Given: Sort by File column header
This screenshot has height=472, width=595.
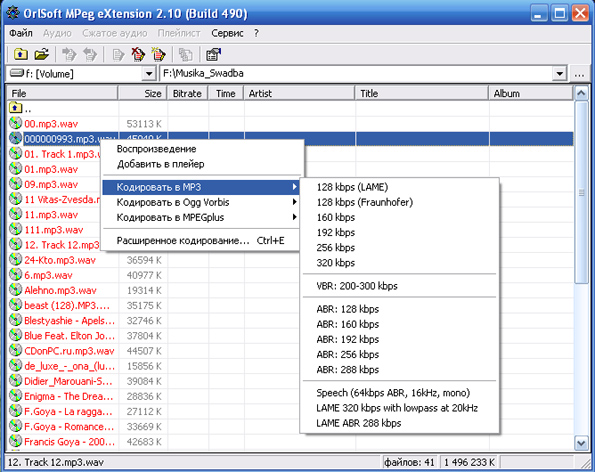Looking at the screenshot, I should 63,93.
